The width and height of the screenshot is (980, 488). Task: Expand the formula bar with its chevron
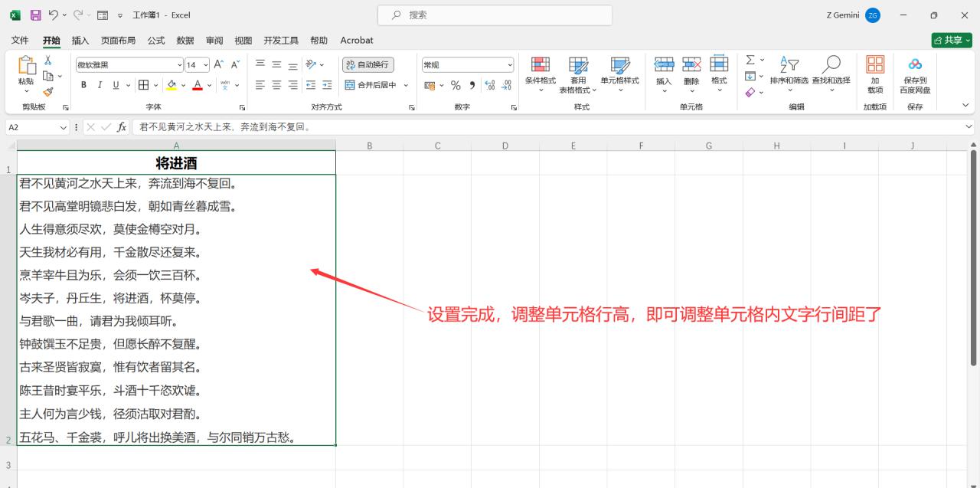click(969, 127)
